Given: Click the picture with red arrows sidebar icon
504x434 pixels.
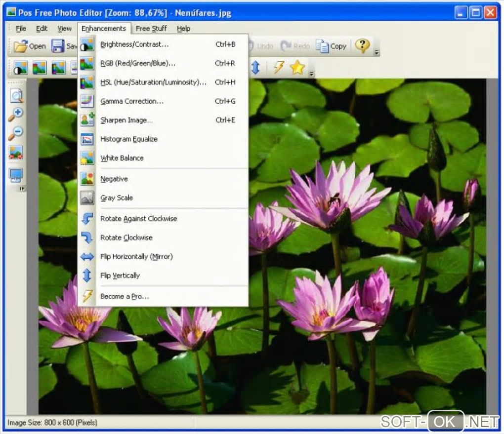Looking at the screenshot, I should coord(16,152).
